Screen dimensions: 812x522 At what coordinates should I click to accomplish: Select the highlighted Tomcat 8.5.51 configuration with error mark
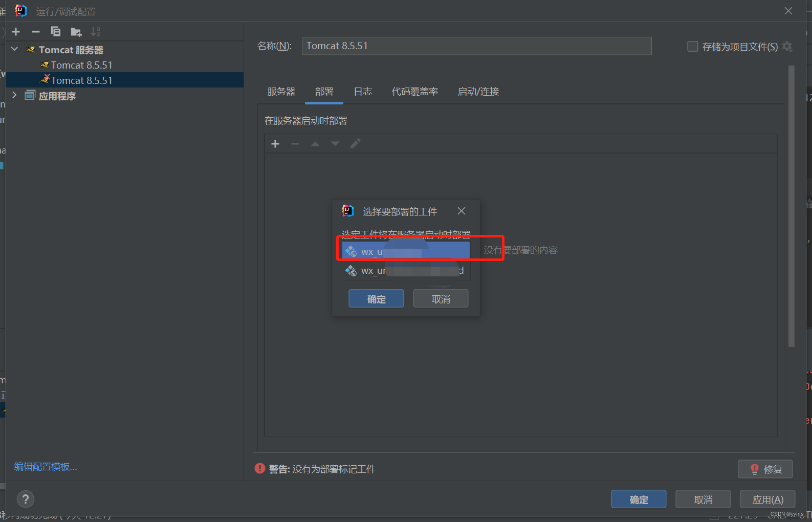coord(124,80)
